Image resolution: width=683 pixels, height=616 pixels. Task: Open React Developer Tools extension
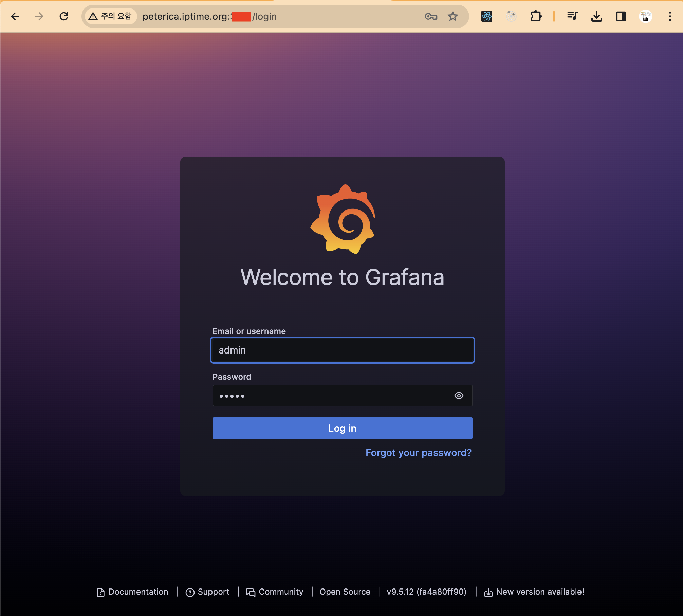coord(486,16)
